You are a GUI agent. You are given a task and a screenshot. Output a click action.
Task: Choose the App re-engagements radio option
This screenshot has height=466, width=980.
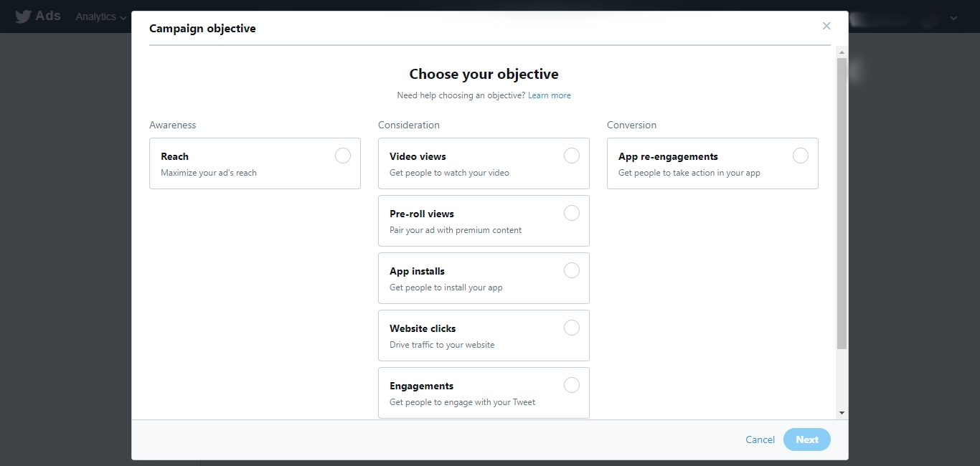coord(801,156)
